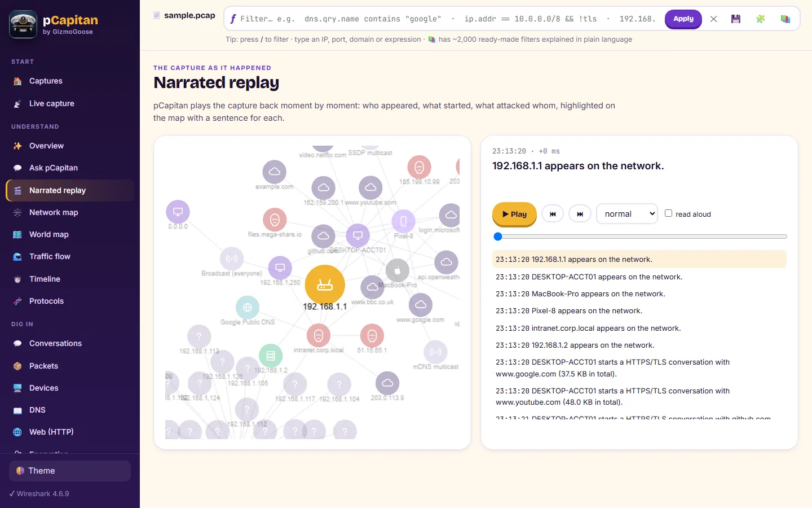Click the 192.168.1.2 server node
The image size is (812, 508).
coord(271,356)
